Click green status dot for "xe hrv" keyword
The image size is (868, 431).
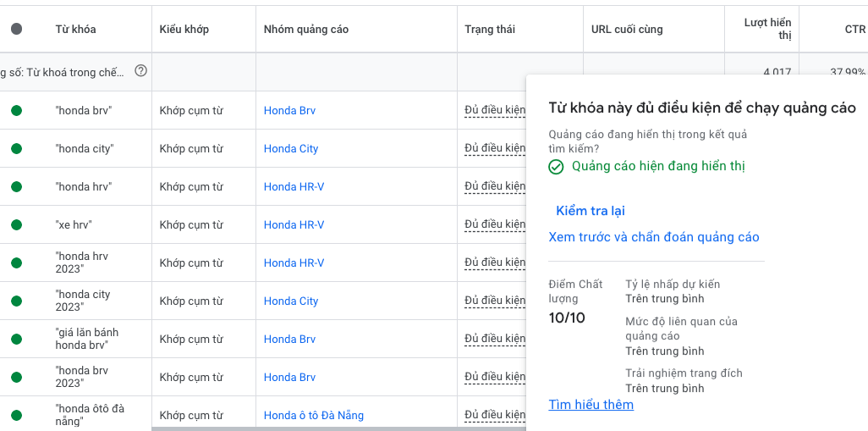(16, 224)
